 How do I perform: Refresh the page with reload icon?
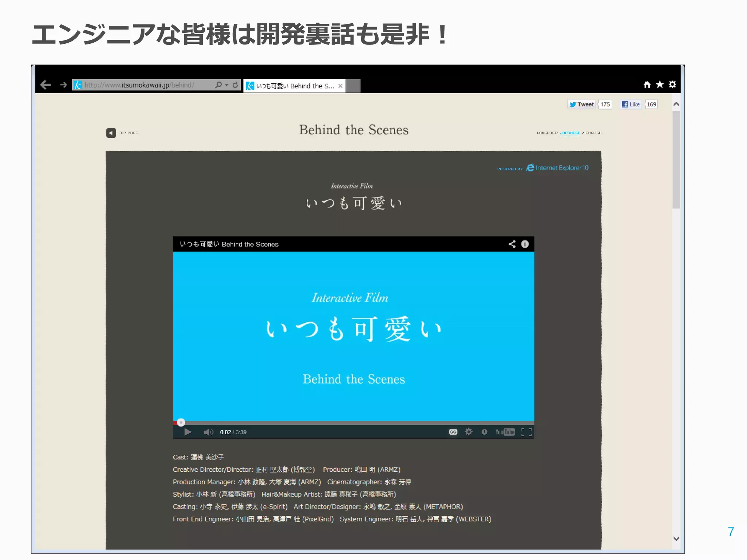pyautogui.click(x=235, y=85)
